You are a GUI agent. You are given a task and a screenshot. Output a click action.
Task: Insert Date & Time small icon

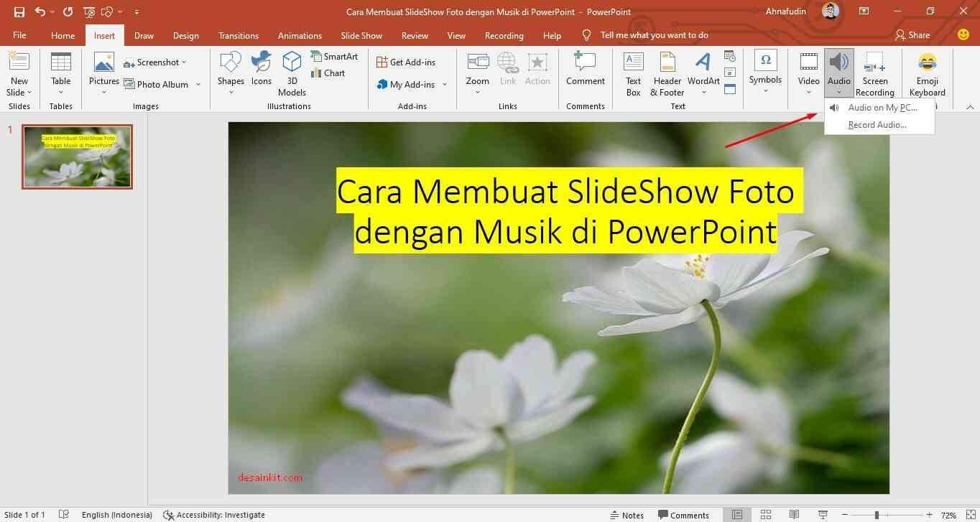730,56
